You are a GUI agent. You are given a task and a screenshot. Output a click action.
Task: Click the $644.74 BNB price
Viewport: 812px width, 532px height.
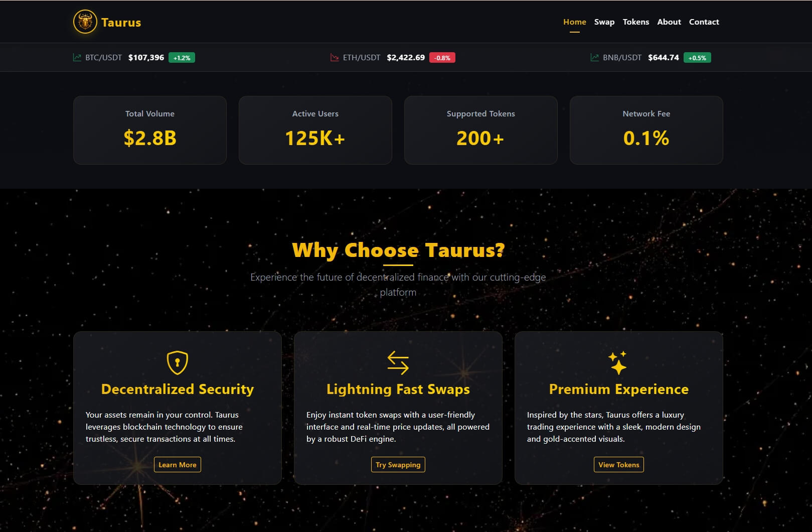click(664, 58)
